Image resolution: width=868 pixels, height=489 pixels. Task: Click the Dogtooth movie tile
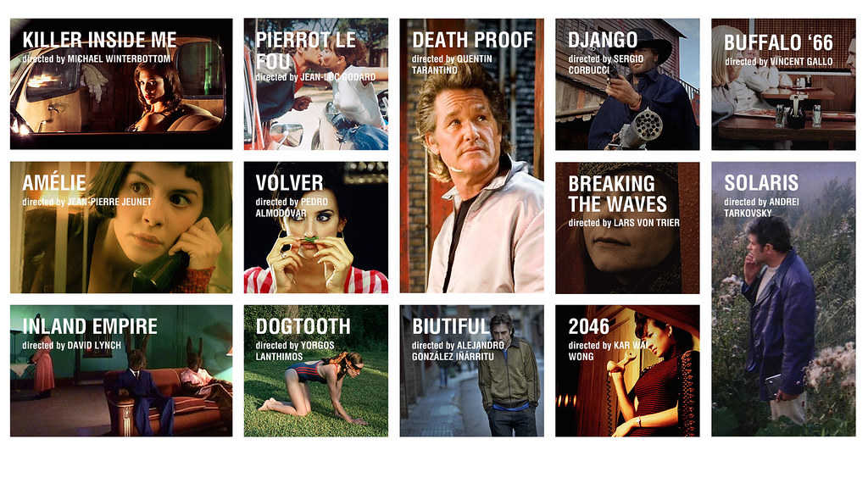316,370
